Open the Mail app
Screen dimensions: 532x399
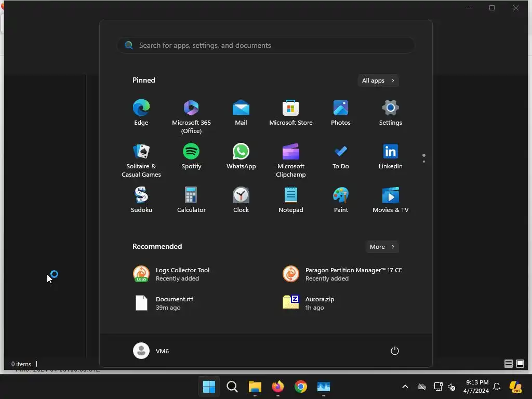tap(241, 112)
